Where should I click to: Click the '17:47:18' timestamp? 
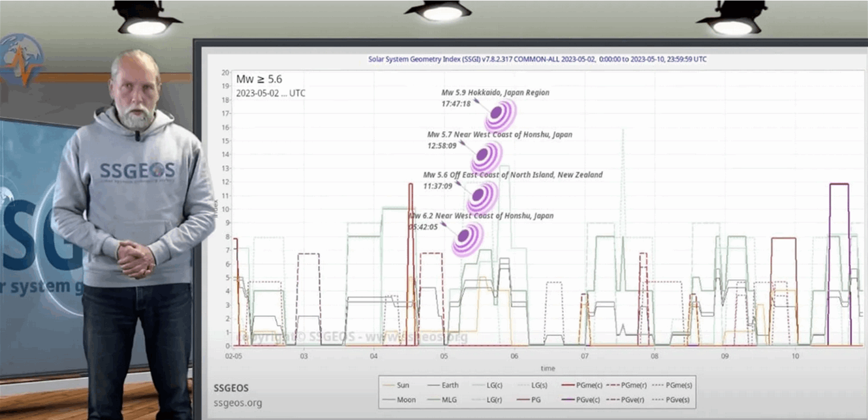pyautogui.click(x=456, y=103)
